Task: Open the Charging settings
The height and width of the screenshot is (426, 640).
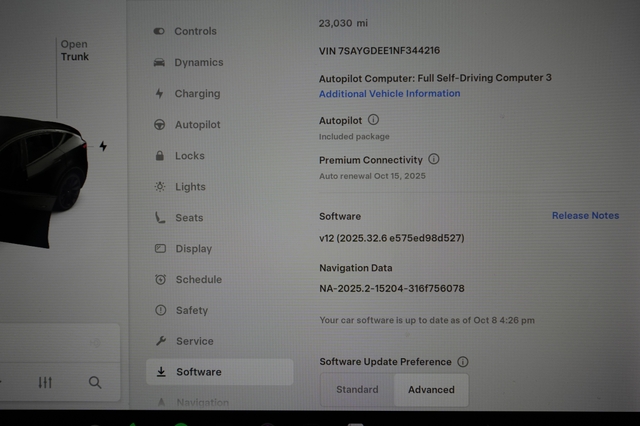Action: (187, 93)
